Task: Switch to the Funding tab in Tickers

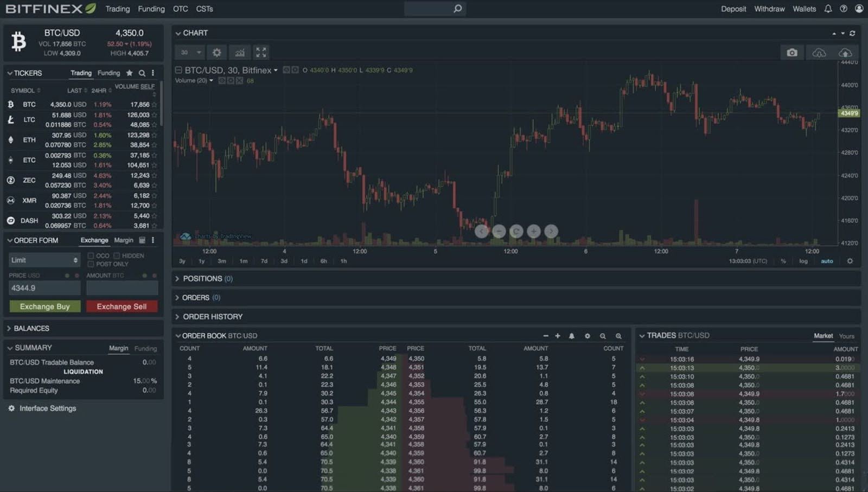Action: tap(108, 73)
